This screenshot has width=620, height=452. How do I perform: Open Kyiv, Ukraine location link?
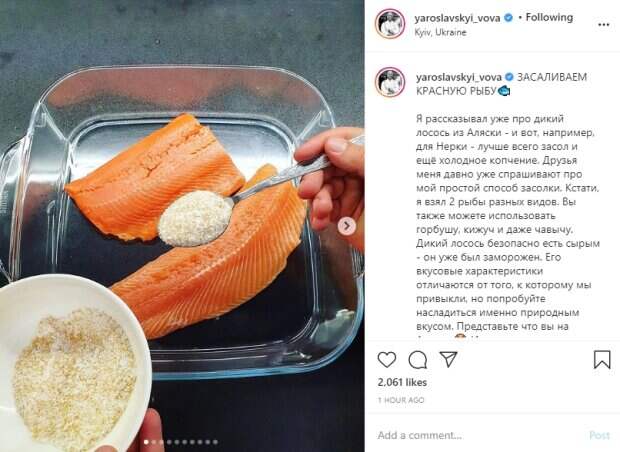[440, 32]
